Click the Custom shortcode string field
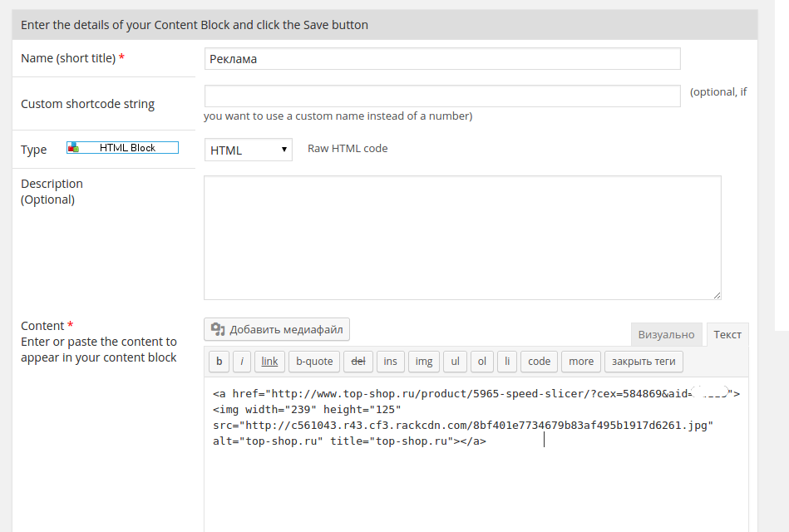789x532 pixels. tap(441, 96)
